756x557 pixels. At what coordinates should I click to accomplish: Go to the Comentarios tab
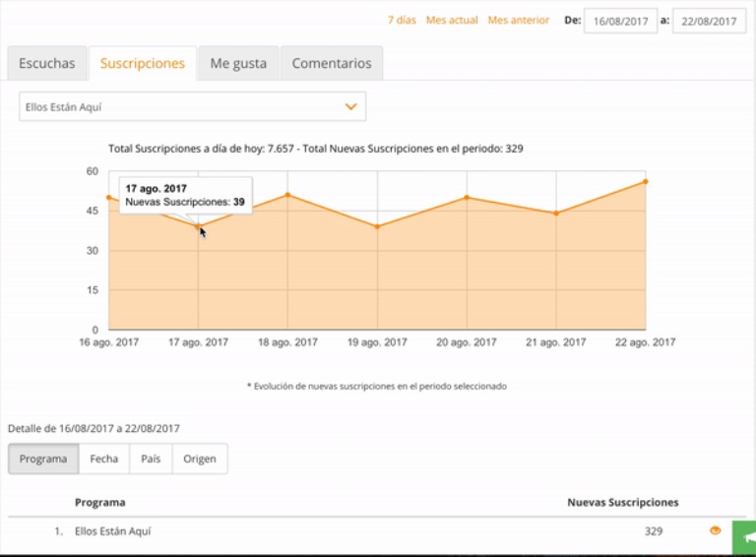(332, 63)
